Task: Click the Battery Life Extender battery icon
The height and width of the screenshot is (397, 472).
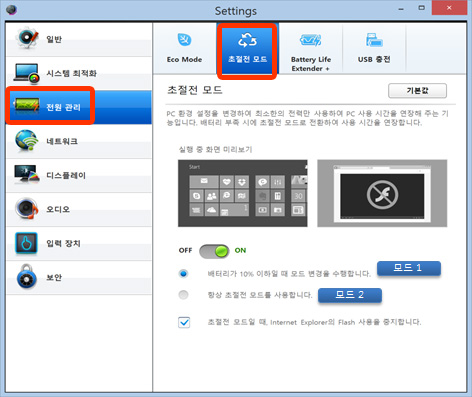Action: point(311,40)
